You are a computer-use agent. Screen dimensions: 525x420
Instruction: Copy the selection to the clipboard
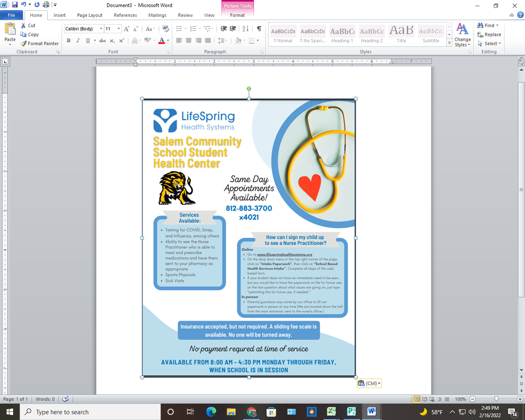(29, 34)
